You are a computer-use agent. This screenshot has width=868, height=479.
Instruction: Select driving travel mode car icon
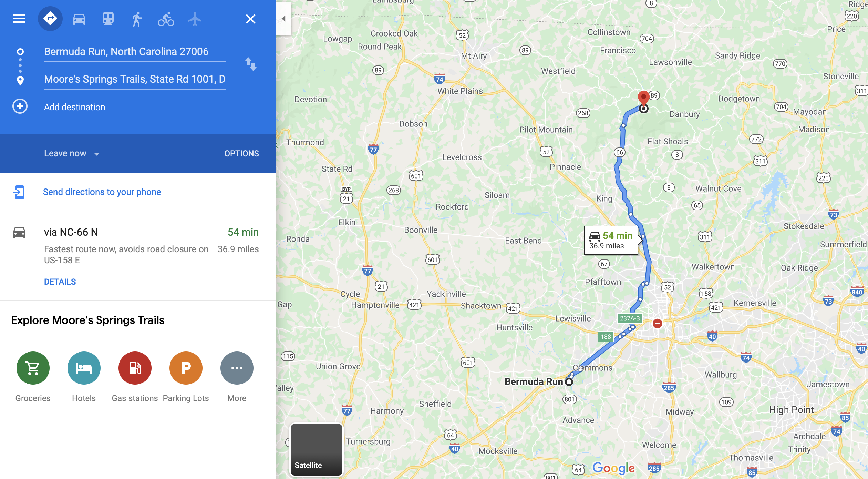coord(79,19)
